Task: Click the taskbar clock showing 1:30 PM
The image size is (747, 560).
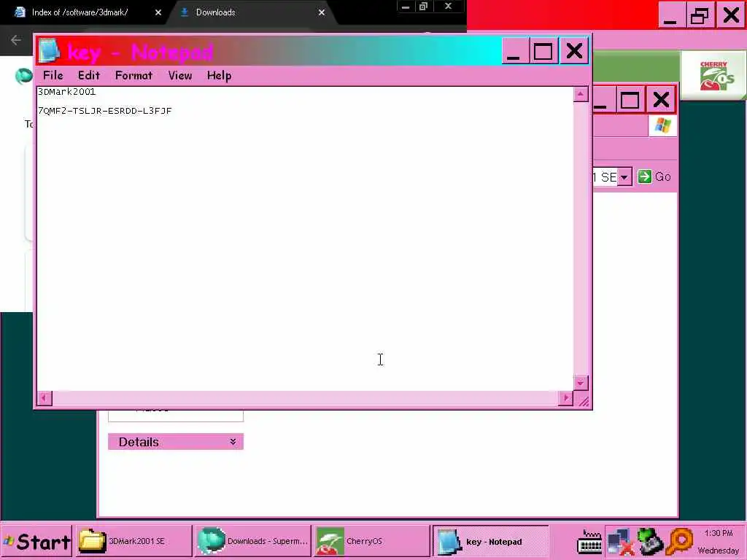Action: 718,533
